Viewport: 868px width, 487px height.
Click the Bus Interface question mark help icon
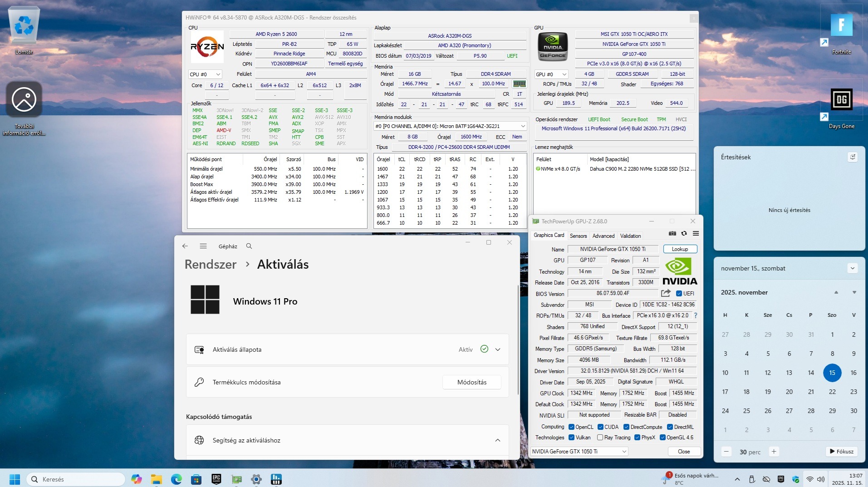click(x=695, y=315)
